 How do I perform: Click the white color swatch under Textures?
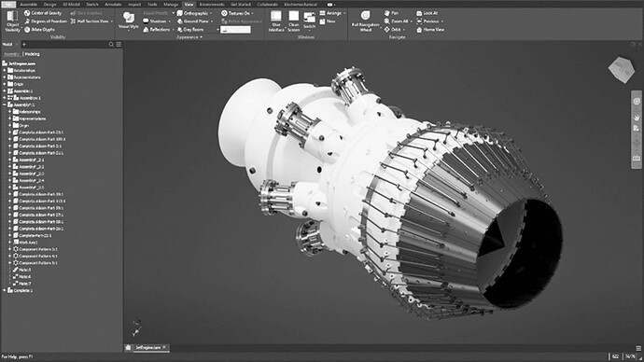(235, 30)
